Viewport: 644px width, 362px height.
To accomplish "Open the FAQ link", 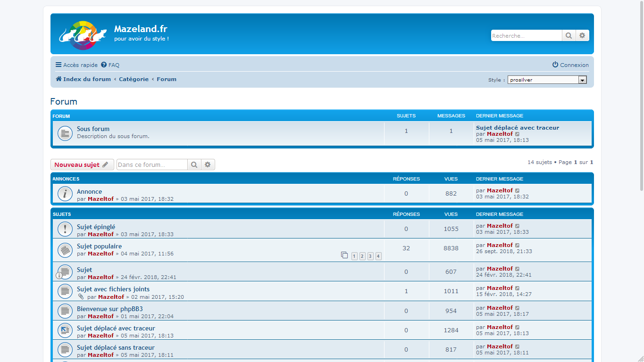I will pos(110,65).
